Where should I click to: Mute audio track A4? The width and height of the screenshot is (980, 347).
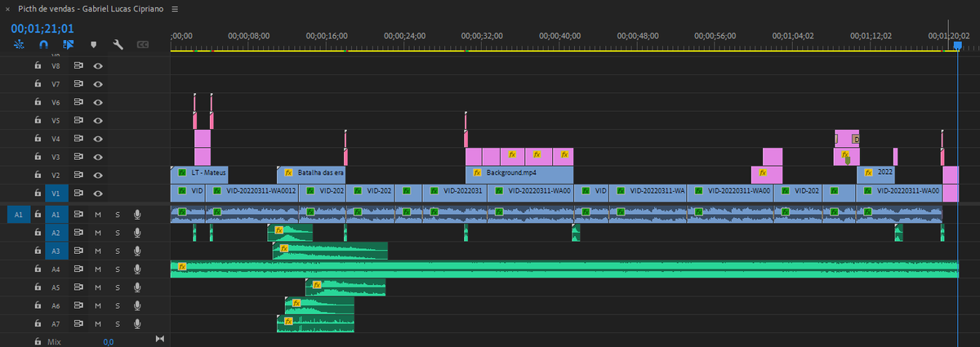(x=98, y=269)
